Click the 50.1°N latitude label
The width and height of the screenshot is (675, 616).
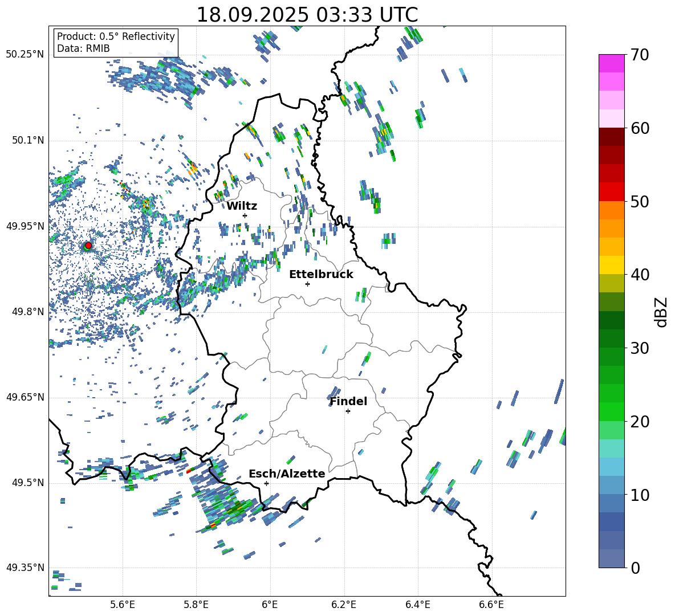click(27, 140)
